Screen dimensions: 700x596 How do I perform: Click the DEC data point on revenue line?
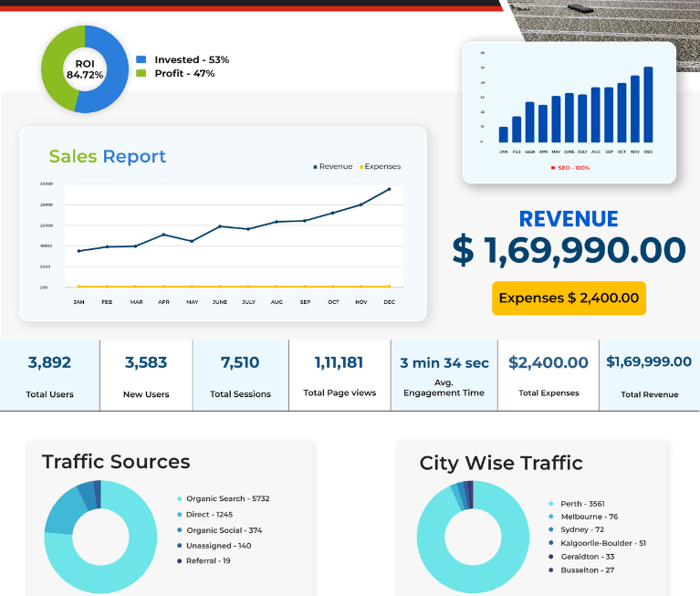point(389,189)
